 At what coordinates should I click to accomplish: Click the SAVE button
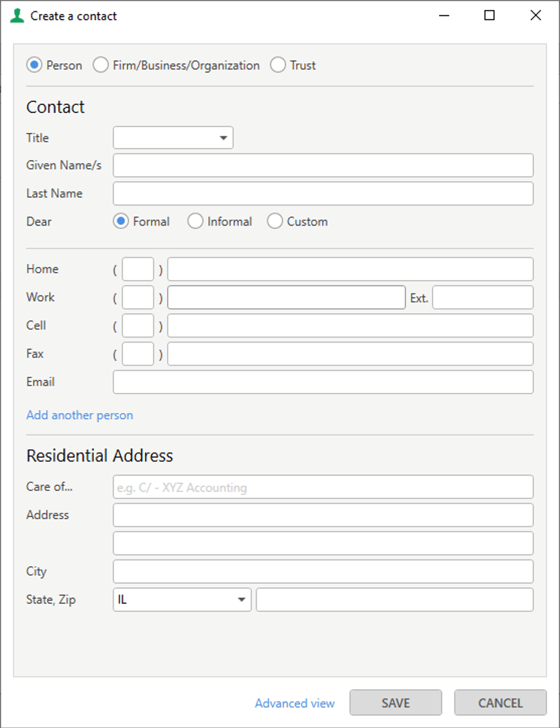[395, 703]
